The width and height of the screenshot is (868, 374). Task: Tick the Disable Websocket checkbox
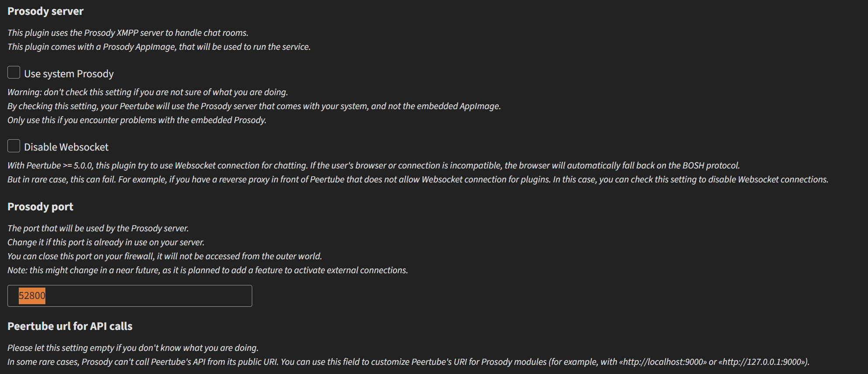click(x=14, y=146)
